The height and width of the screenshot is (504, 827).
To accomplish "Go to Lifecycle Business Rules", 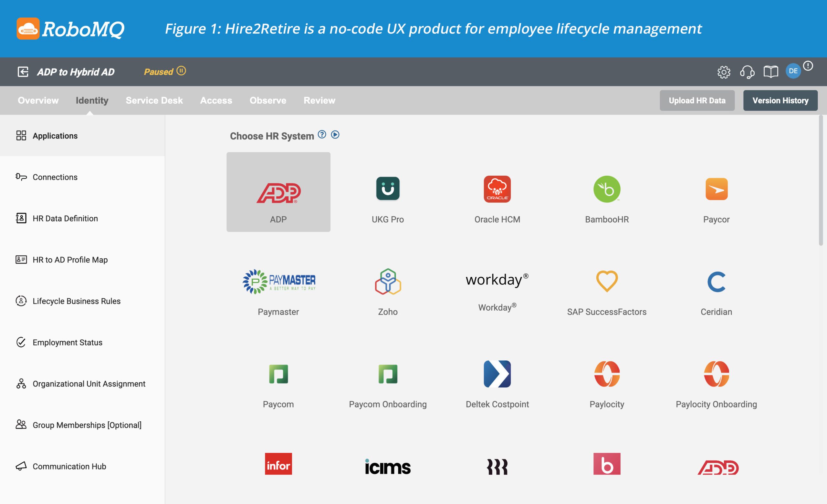I will [82, 301].
